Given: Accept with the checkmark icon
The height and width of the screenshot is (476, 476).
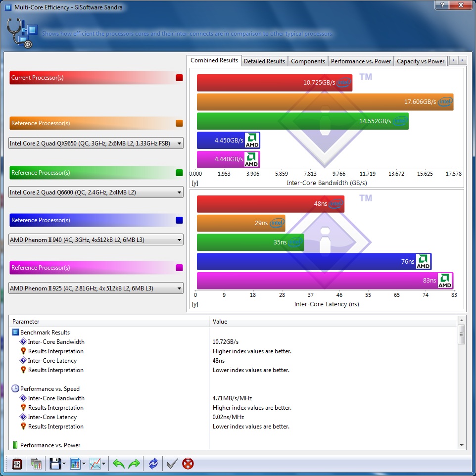Looking at the screenshot, I should pos(172,464).
